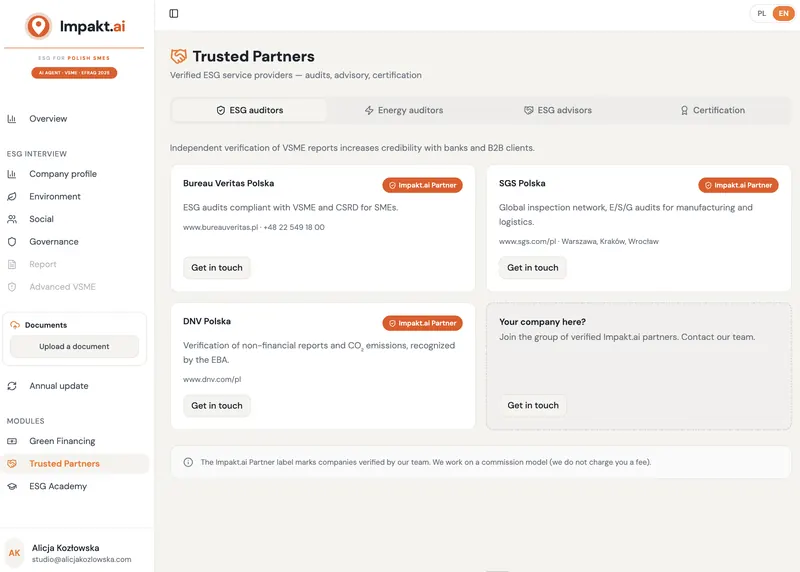The width and height of the screenshot is (800, 572).
Task: Click the Your company here? heading
Action: [x=542, y=322]
